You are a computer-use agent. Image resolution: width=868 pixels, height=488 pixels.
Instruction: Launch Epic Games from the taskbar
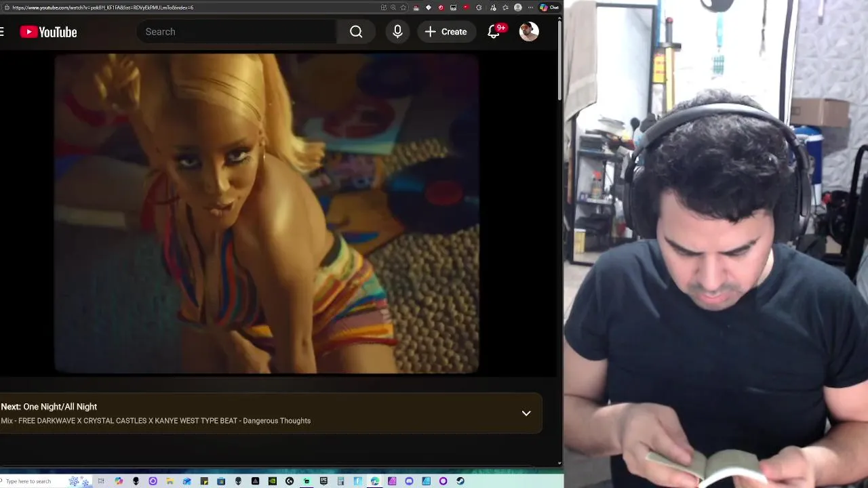[x=323, y=481]
